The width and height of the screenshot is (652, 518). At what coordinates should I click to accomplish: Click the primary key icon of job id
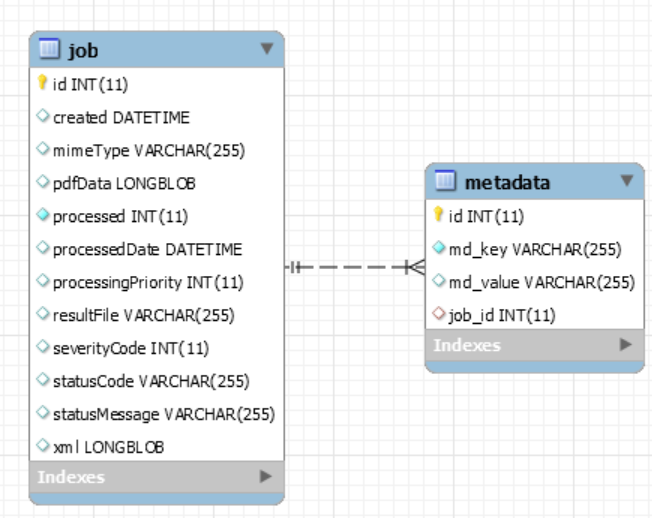pos(43,84)
